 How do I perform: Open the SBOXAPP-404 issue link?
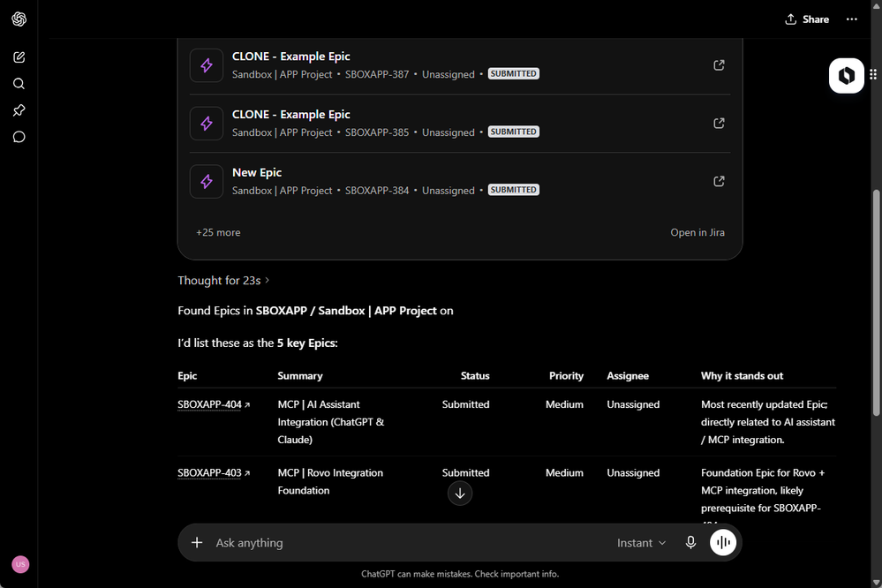click(x=214, y=404)
